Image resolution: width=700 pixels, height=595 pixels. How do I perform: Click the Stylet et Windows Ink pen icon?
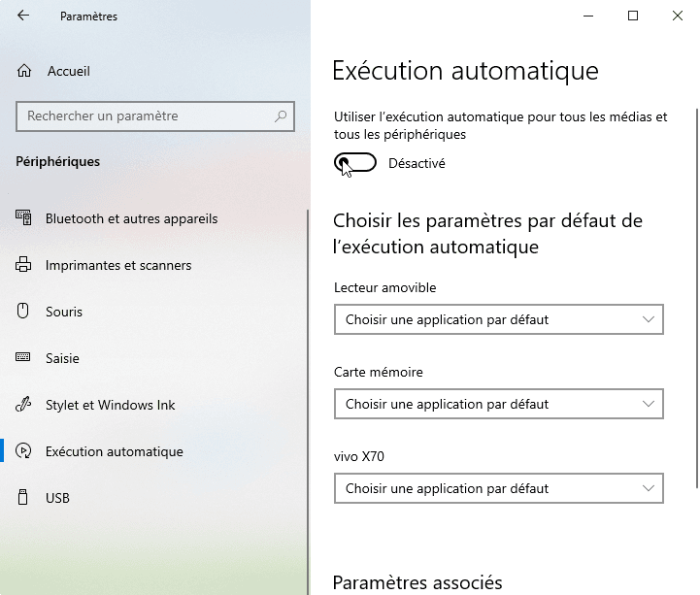(23, 404)
